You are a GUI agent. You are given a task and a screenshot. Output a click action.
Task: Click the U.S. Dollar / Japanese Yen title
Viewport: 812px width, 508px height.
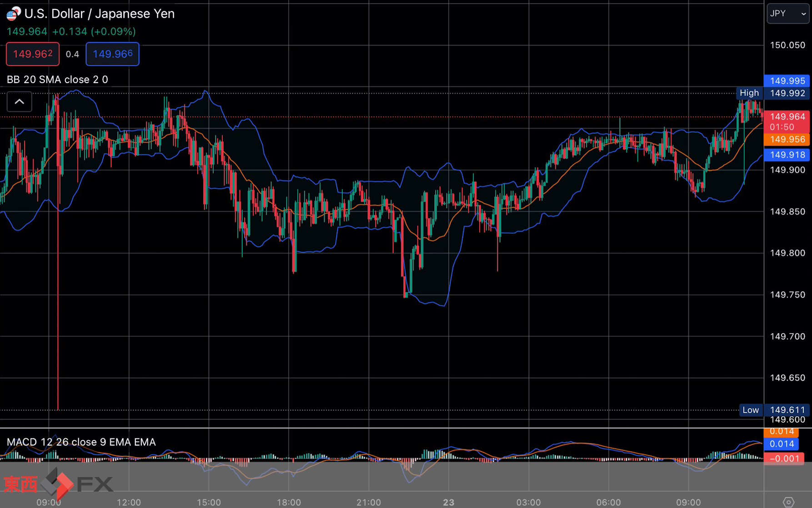(x=99, y=14)
